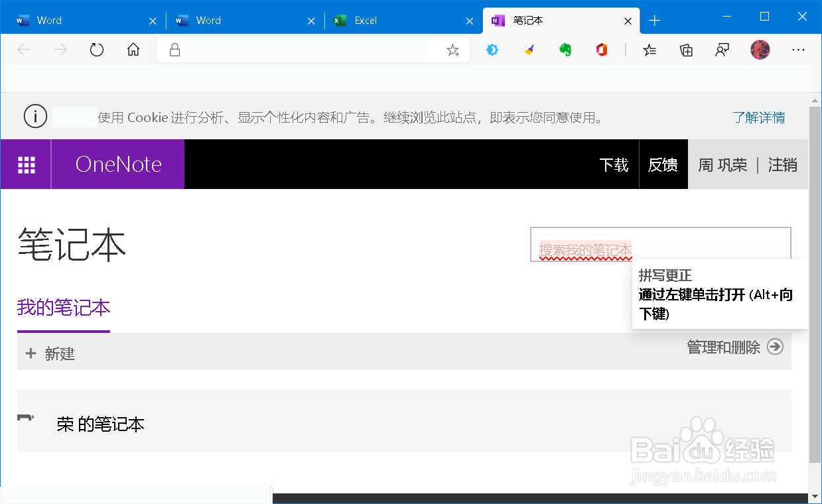
Task: Click the OneNote brand title
Action: [118, 164]
